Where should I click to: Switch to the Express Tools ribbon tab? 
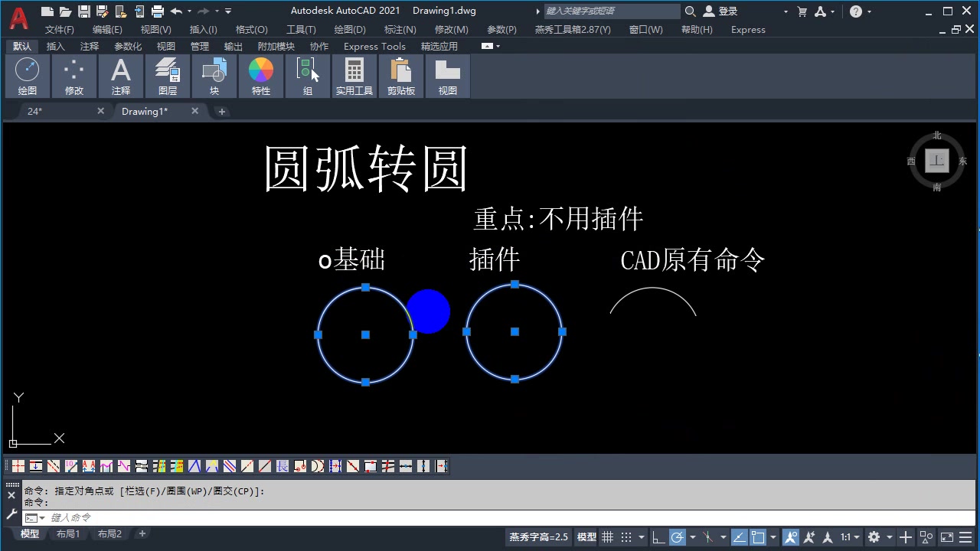374,46
